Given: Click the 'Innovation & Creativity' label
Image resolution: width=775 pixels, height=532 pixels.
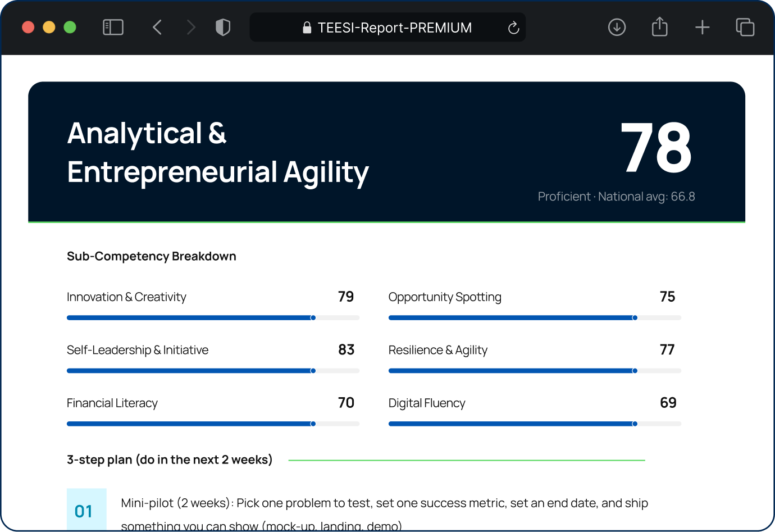Looking at the screenshot, I should click(x=126, y=297).
